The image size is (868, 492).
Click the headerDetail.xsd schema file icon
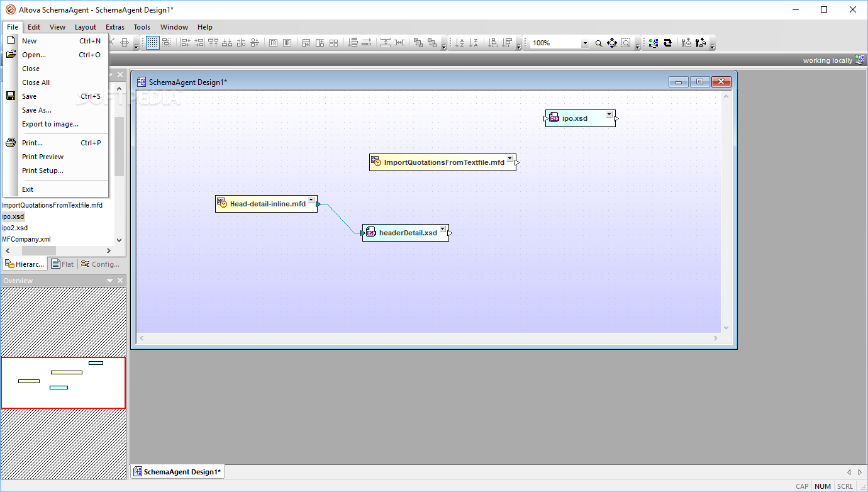pos(371,232)
